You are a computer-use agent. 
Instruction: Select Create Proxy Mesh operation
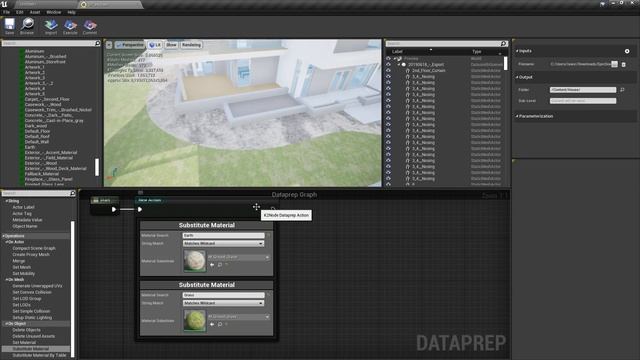[x=31, y=255]
